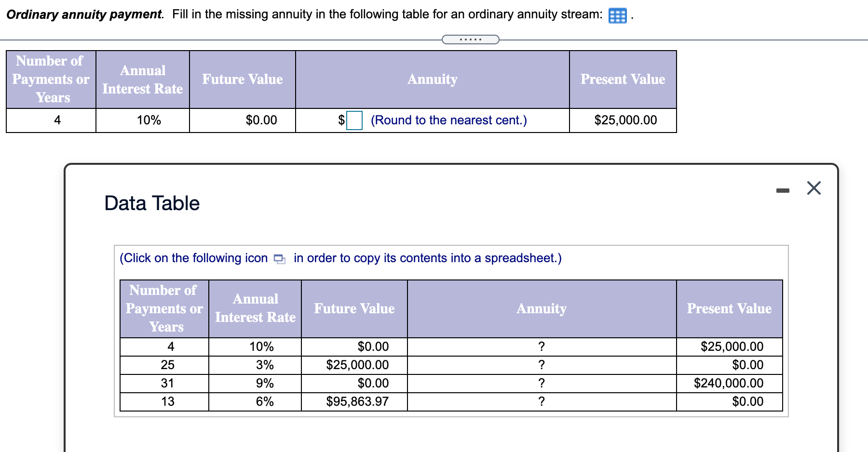
Task: Click the small clipboard icon after 'following icon'
Action: (279, 259)
